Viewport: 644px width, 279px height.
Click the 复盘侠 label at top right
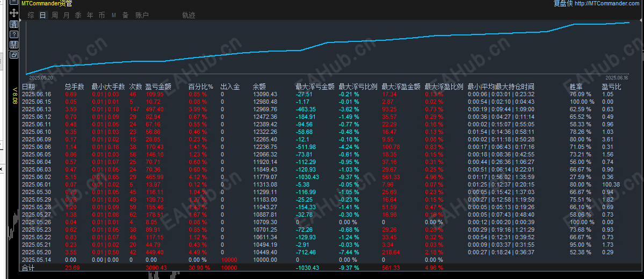563,4
